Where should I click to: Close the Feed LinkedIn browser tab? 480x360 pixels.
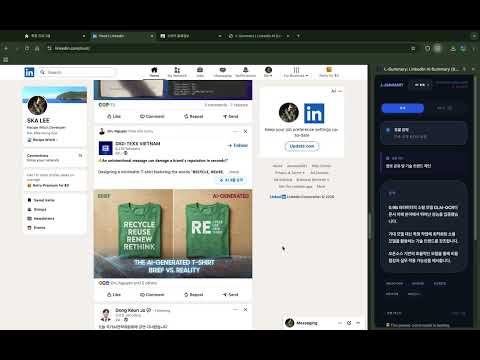pyautogui.click(x=152, y=36)
